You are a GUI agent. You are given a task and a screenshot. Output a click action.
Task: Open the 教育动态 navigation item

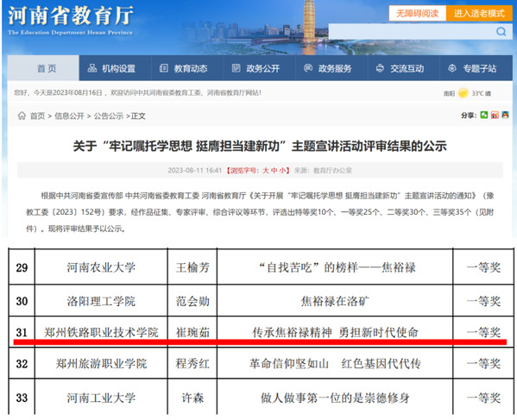pos(184,68)
